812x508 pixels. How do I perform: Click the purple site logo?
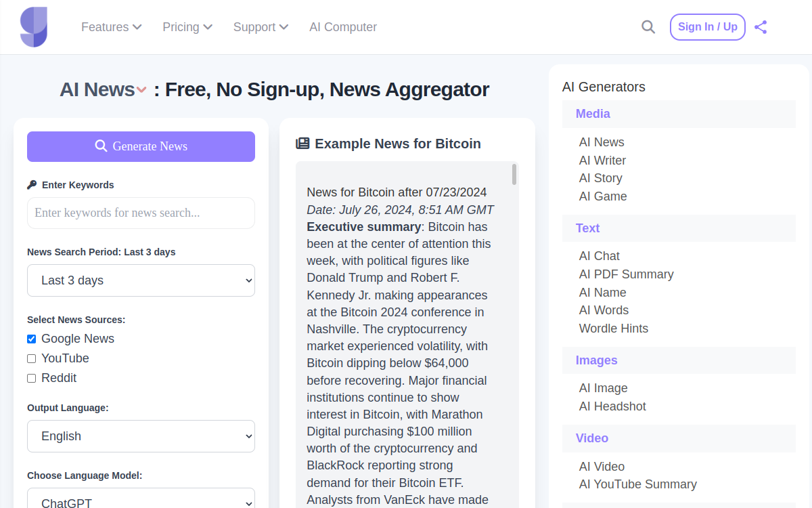(x=34, y=27)
